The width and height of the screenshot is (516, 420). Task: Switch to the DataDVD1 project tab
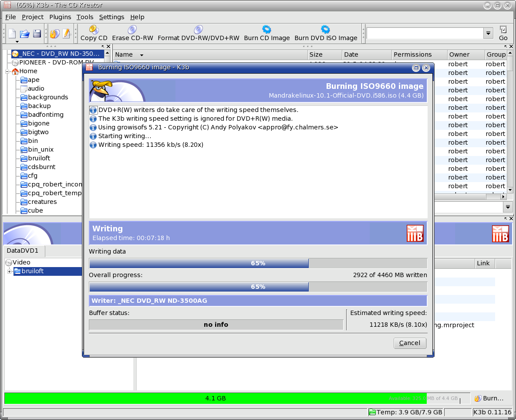[23, 251]
